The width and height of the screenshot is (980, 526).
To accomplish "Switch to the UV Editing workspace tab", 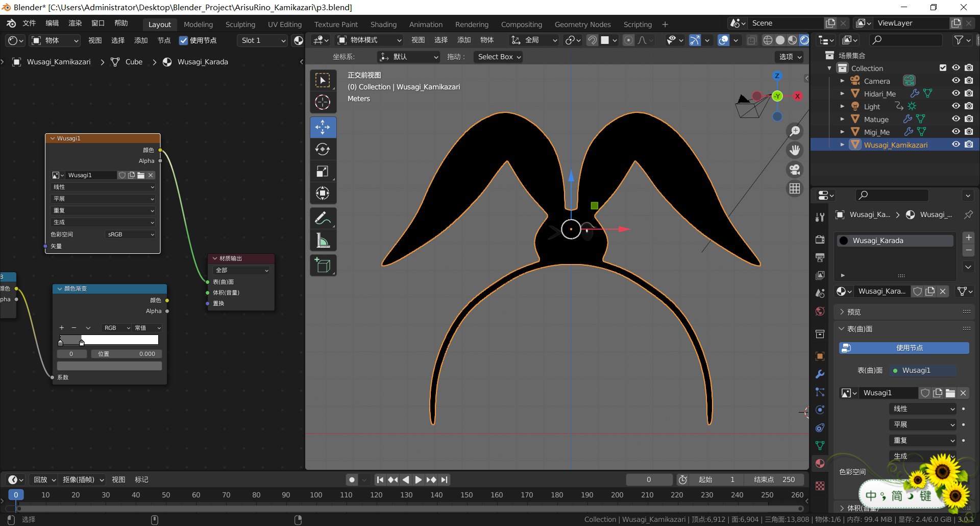I will click(285, 25).
